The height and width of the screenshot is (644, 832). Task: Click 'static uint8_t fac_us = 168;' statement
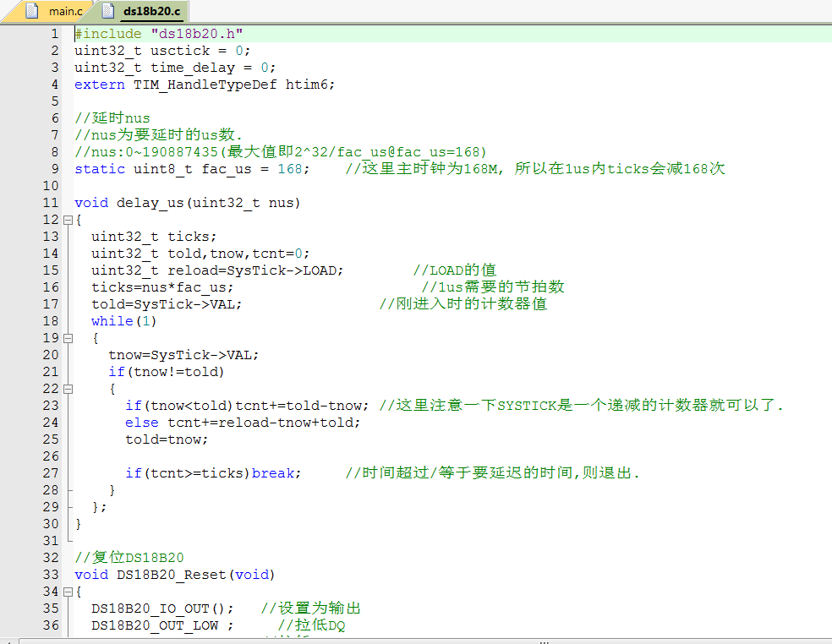pos(192,169)
